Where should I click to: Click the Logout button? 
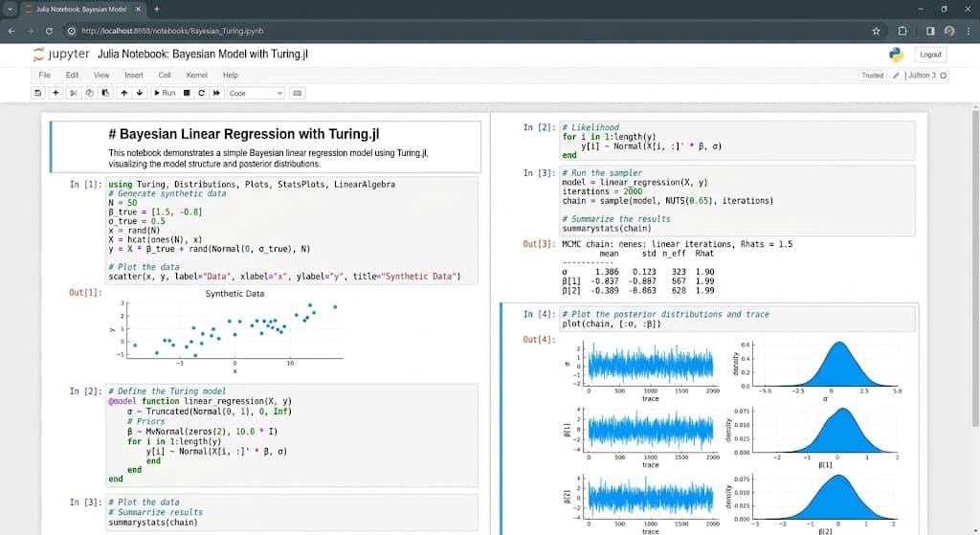tap(930, 55)
